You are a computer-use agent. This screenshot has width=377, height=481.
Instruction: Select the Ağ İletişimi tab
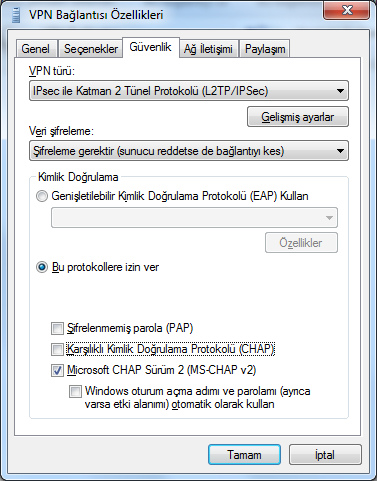[x=208, y=49]
